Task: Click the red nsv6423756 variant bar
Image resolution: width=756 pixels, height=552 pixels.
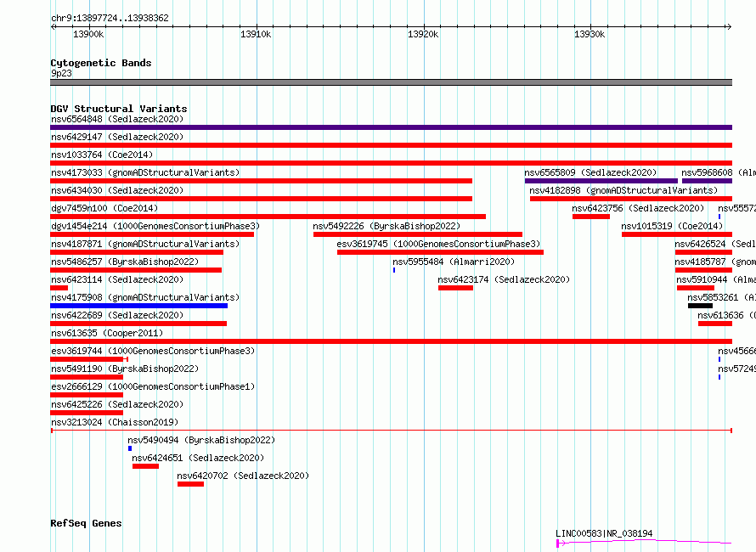Action: tap(591, 217)
